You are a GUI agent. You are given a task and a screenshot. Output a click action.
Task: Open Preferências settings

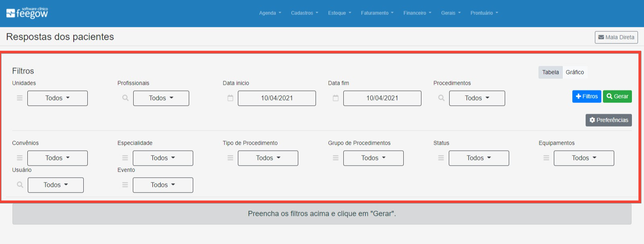click(609, 120)
